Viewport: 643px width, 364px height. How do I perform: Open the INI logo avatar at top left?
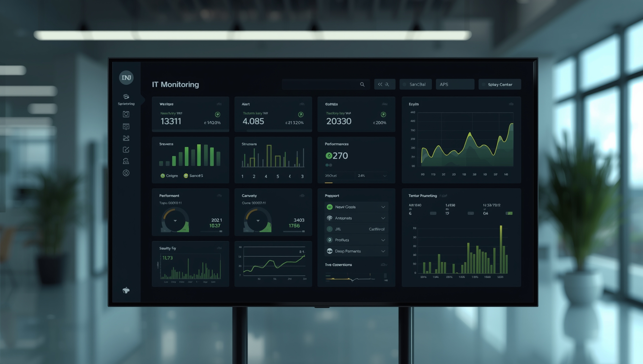coord(126,78)
